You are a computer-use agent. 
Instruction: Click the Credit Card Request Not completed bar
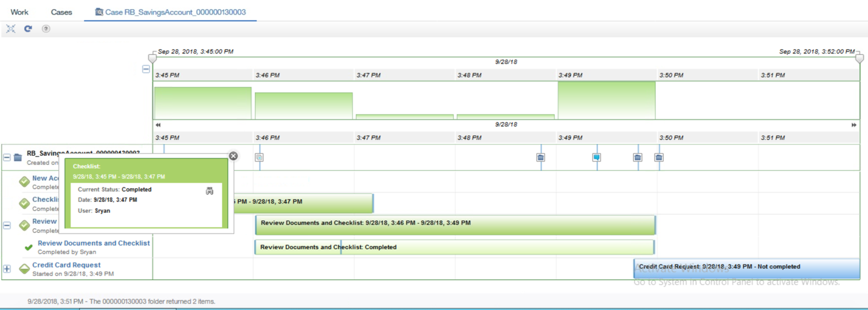[x=746, y=268]
